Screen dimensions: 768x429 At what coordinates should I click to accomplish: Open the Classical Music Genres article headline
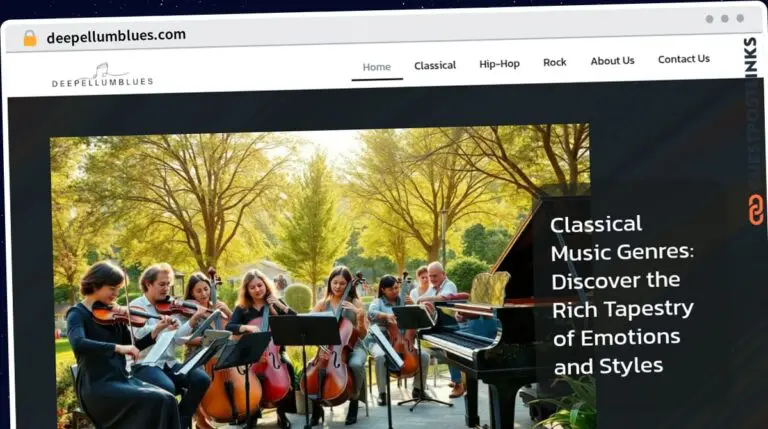[622, 295]
